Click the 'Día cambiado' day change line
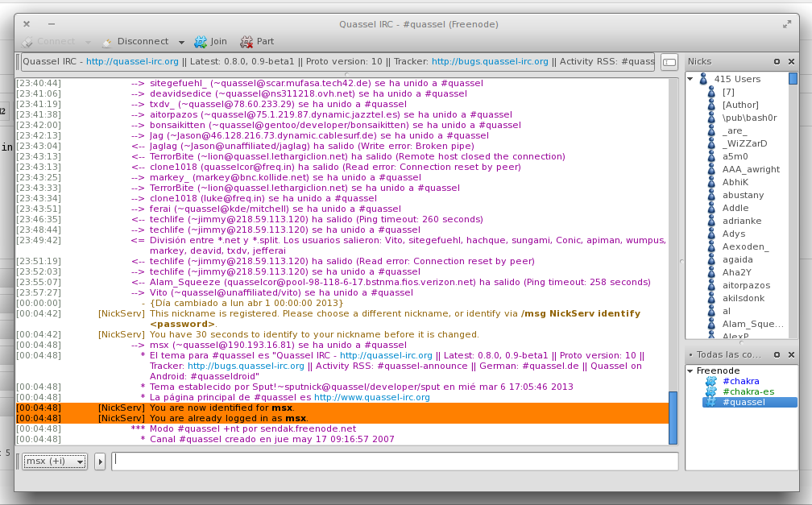Screen dimensions: 812x505 coord(246,303)
